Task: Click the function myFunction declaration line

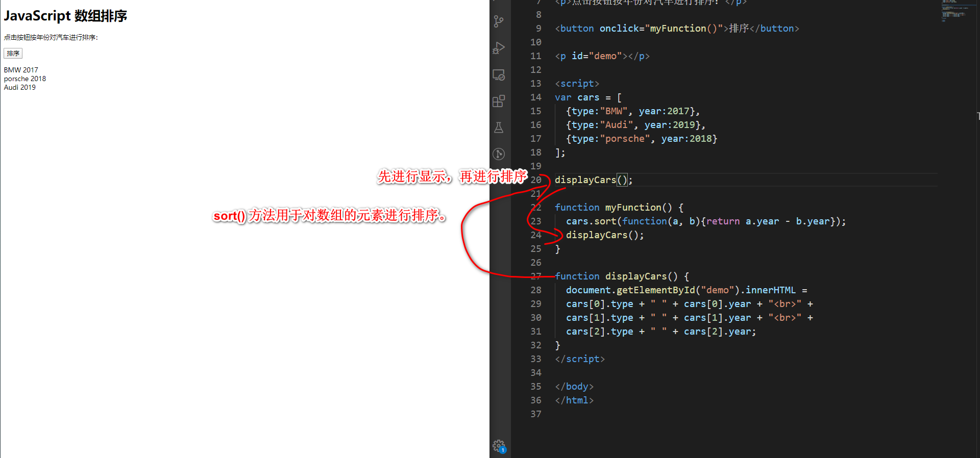Action: 619,208
